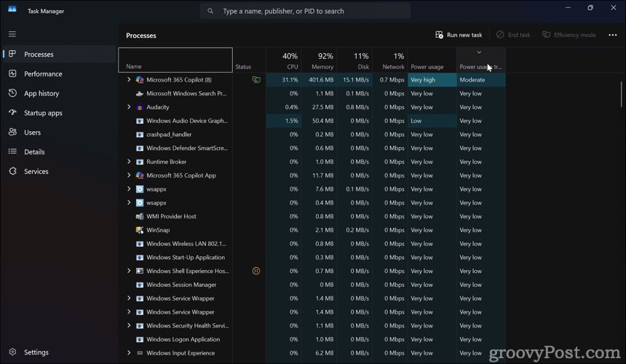Switch to the Performance page

tap(59, 74)
